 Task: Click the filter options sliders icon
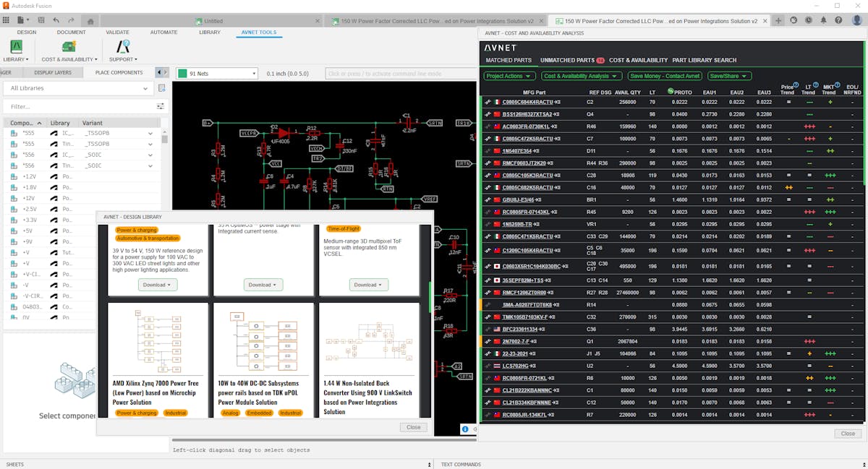click(x=161, y=106)
